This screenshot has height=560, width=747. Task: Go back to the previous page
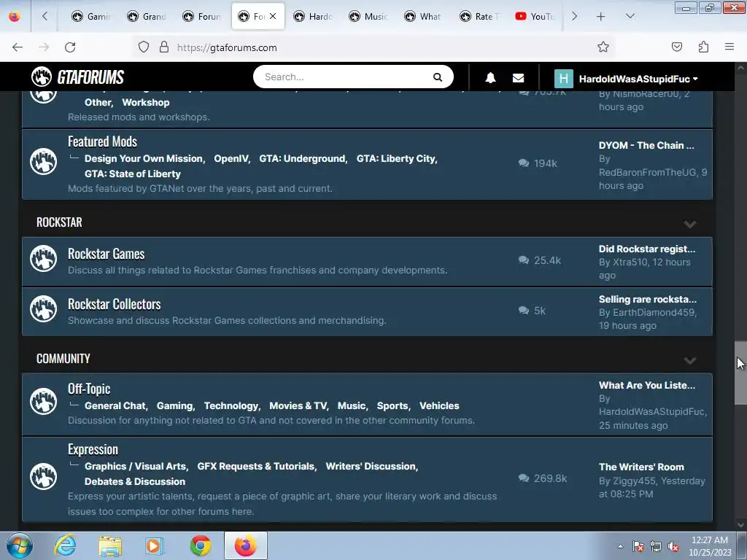pyautogui.click(x=18, y=47)
